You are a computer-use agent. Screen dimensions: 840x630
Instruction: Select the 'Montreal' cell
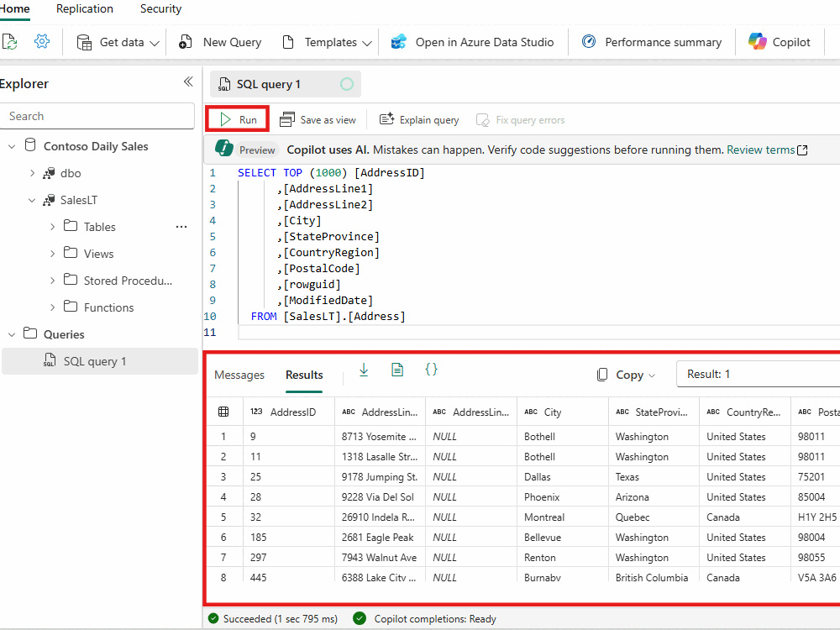tap(563, 517)
